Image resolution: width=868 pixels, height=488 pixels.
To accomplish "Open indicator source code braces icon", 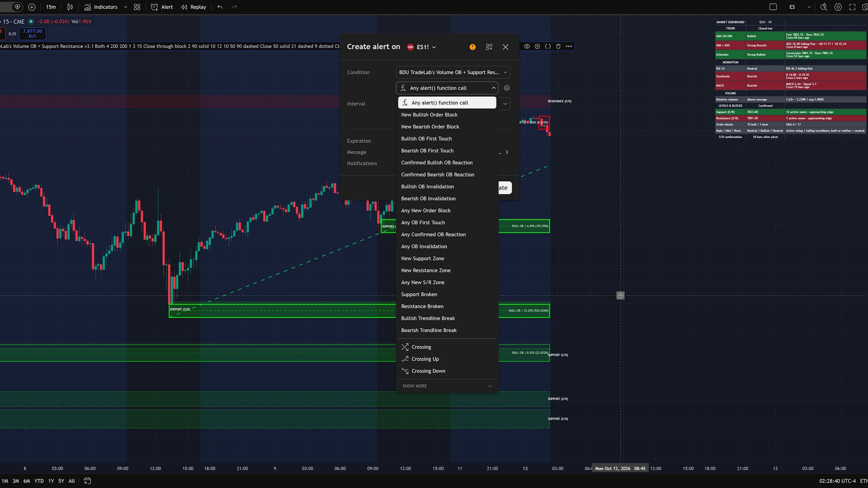I will [548, 46].
